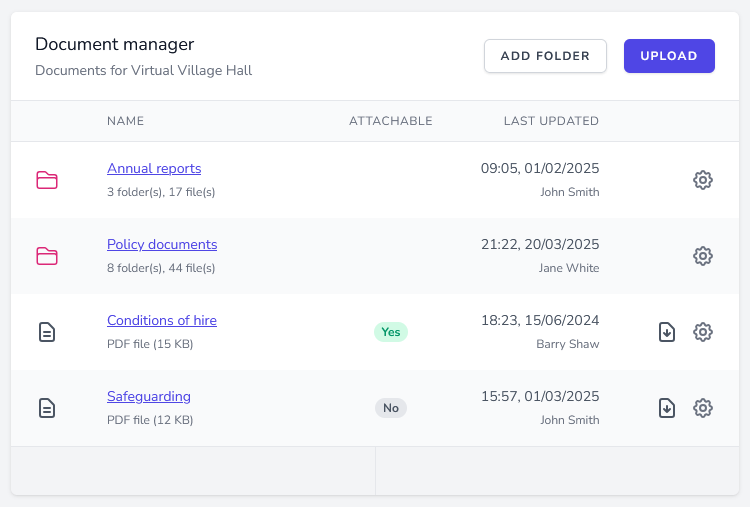Click the Annual reports folder icon

click(47, 180)
